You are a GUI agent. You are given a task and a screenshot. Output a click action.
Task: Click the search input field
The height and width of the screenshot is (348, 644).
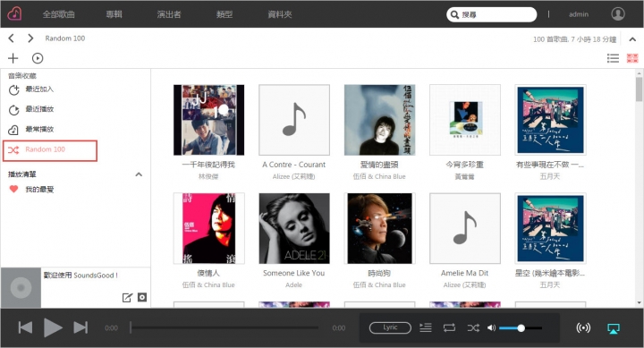tap(492, 14)
